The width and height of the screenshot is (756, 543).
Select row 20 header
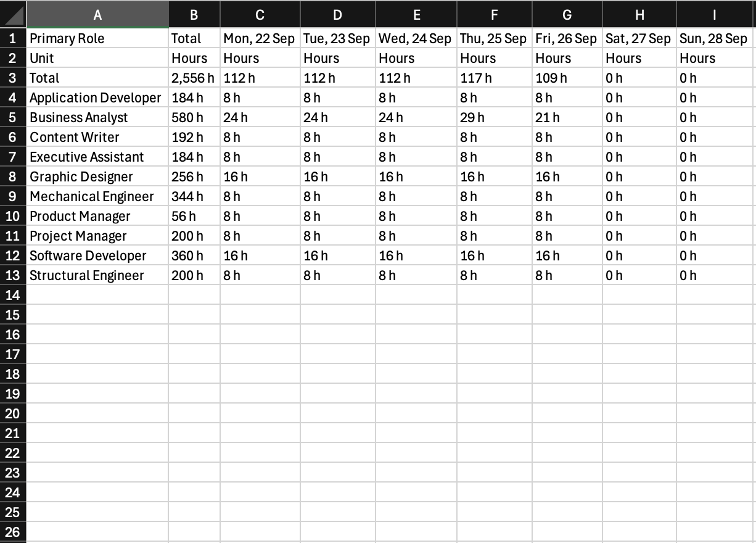[13, 413]
